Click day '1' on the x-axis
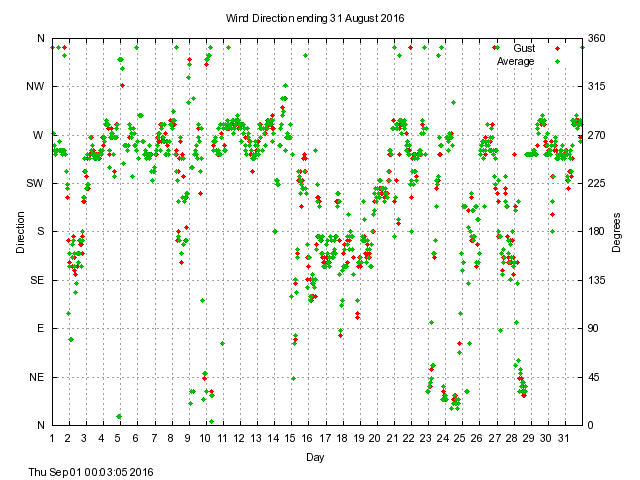This screenshot has height=480, width=640. point(52,438)
